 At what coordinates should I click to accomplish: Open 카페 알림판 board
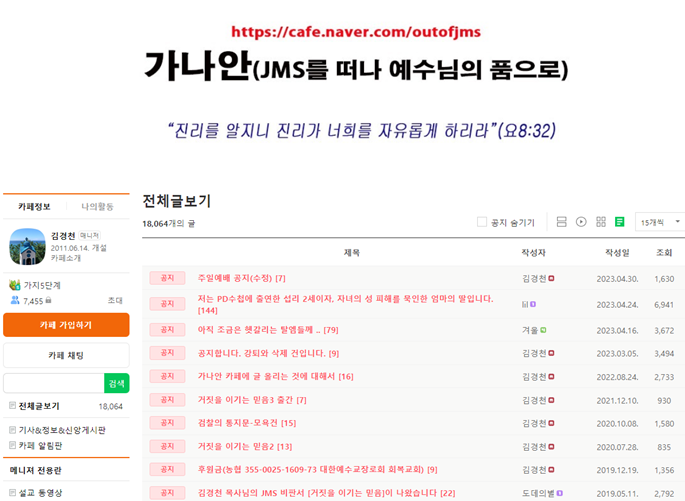(40, 445)
